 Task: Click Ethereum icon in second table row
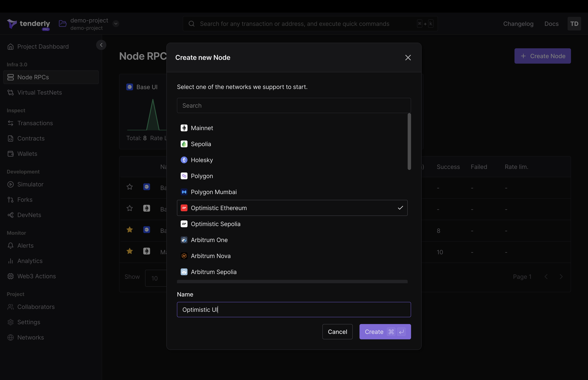[x=146, y=208]
